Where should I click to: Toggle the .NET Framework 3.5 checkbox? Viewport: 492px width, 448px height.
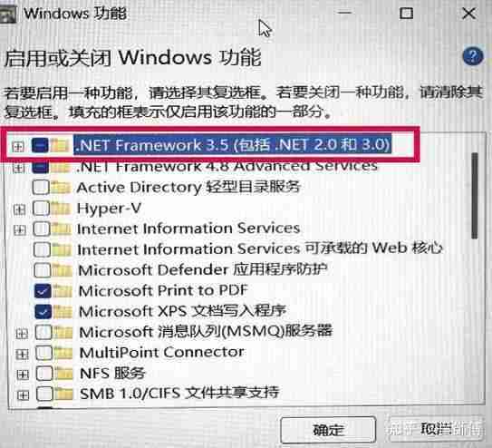[x=40, y=145]
